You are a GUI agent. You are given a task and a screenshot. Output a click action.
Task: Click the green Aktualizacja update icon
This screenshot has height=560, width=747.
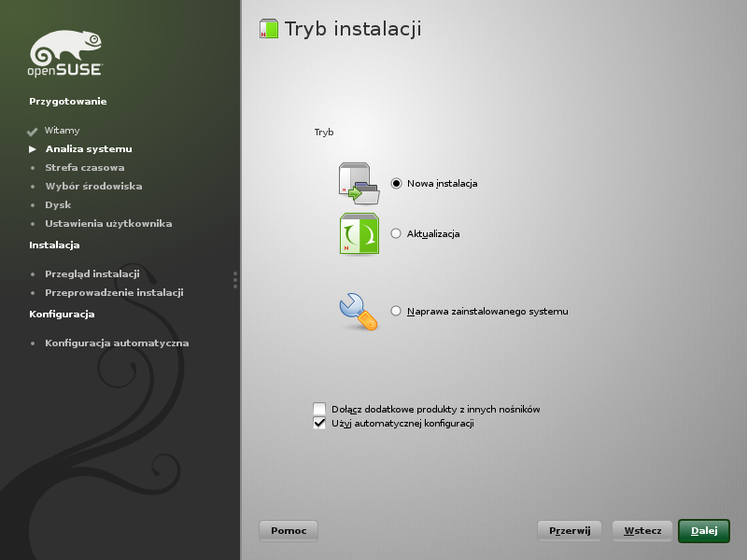(359, 233)
